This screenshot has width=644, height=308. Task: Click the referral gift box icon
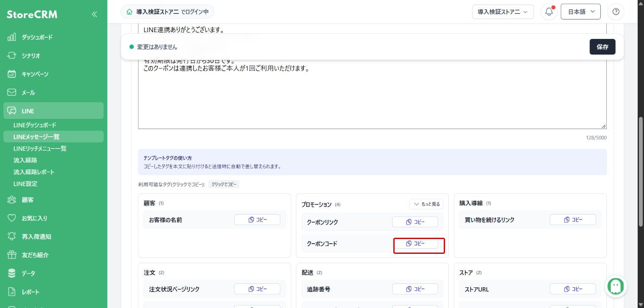(12, 255)
